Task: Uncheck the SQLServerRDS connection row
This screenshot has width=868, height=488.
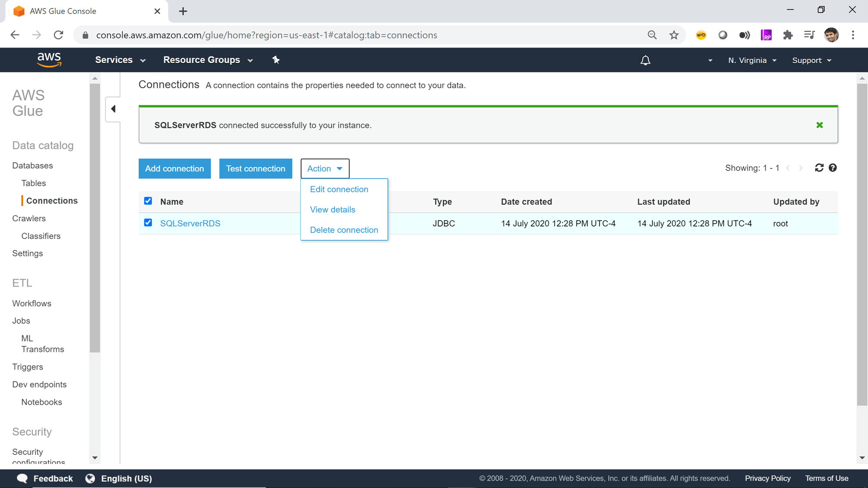Action: [x=148, y=223]
